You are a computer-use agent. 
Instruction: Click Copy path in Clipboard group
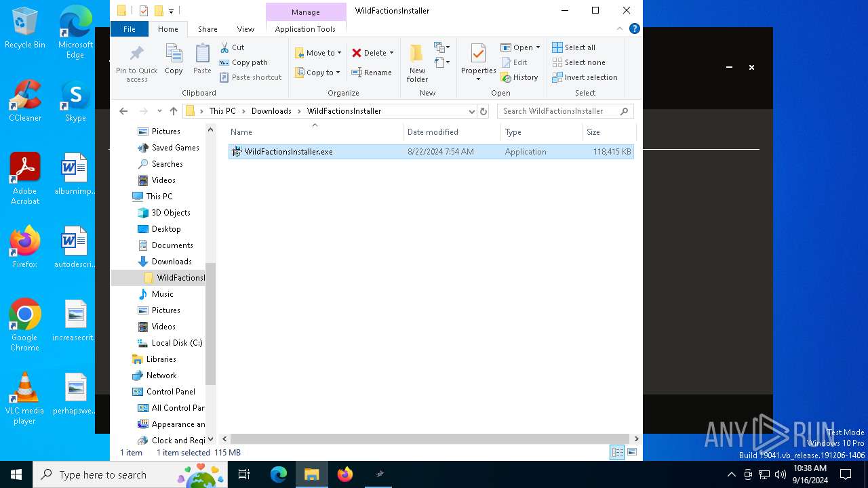pos(243,62)
